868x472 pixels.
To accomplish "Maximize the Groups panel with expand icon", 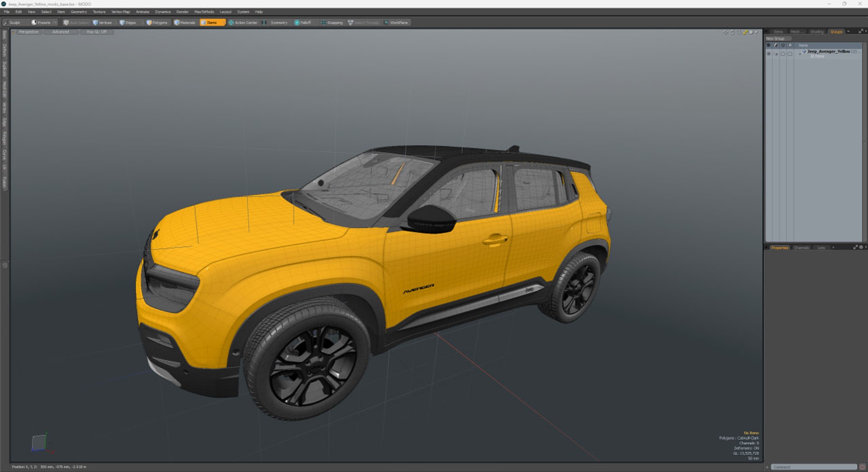I will coord(861,32).
